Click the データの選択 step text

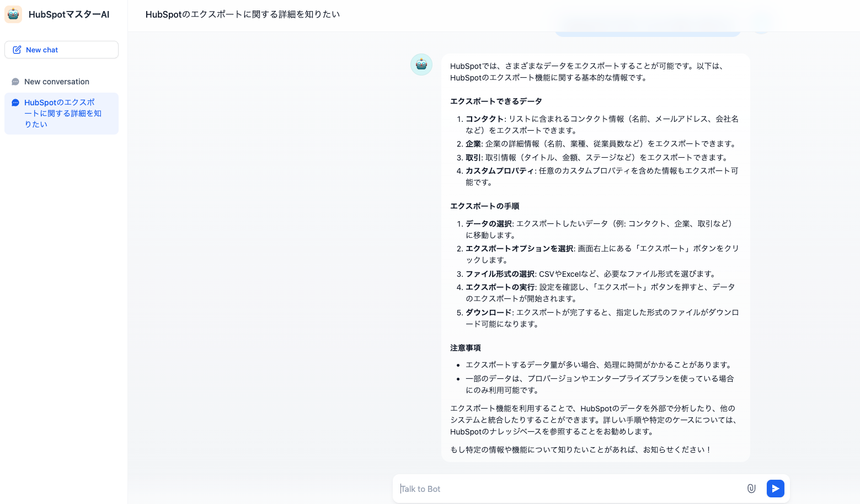pyautogui.click(x=600, y=229)
